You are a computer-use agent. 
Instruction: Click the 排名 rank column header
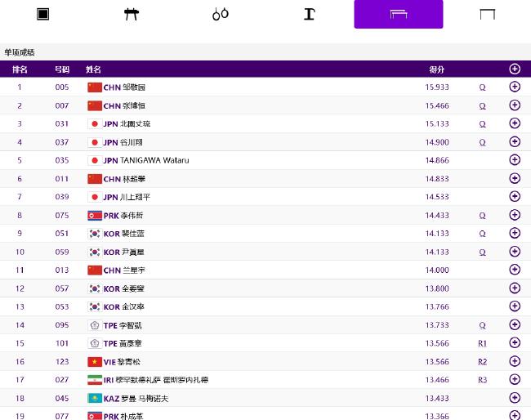tap(20, 69)
